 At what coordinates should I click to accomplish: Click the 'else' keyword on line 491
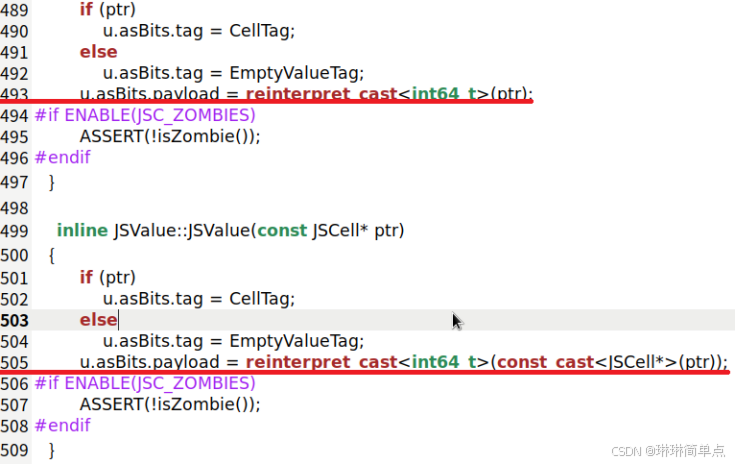click(x=99, y=52)
